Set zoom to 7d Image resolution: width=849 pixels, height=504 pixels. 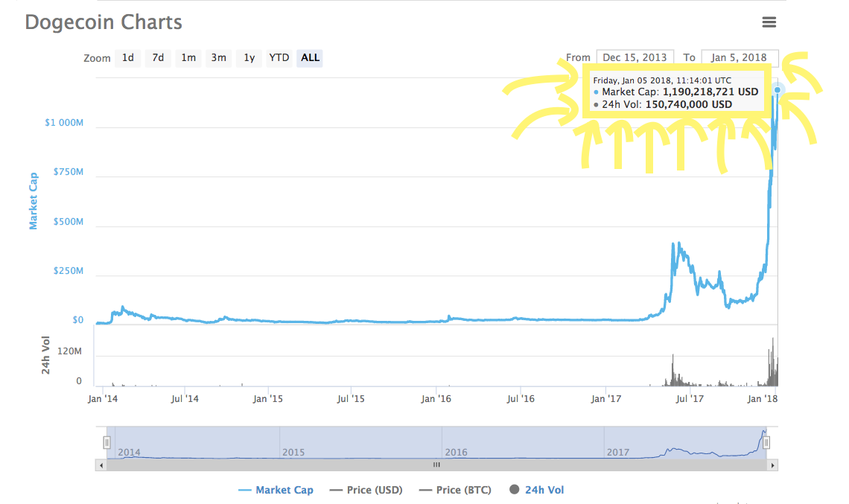coord(158,57)
